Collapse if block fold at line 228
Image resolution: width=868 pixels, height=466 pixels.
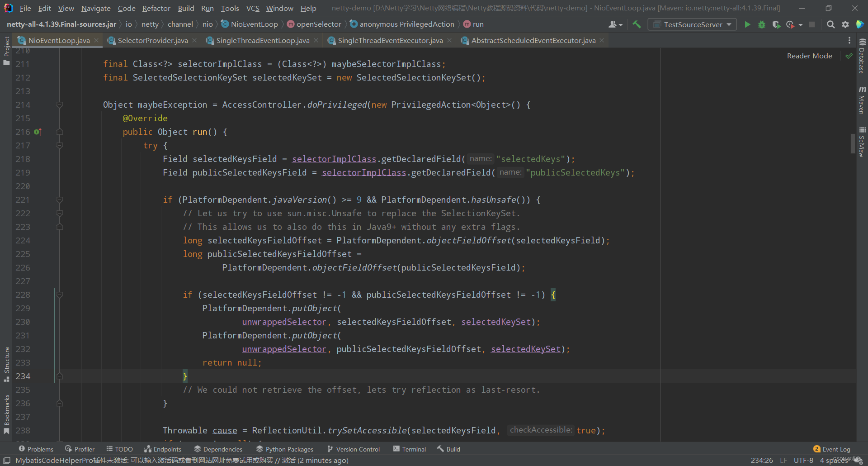click(x=59, y=295)
